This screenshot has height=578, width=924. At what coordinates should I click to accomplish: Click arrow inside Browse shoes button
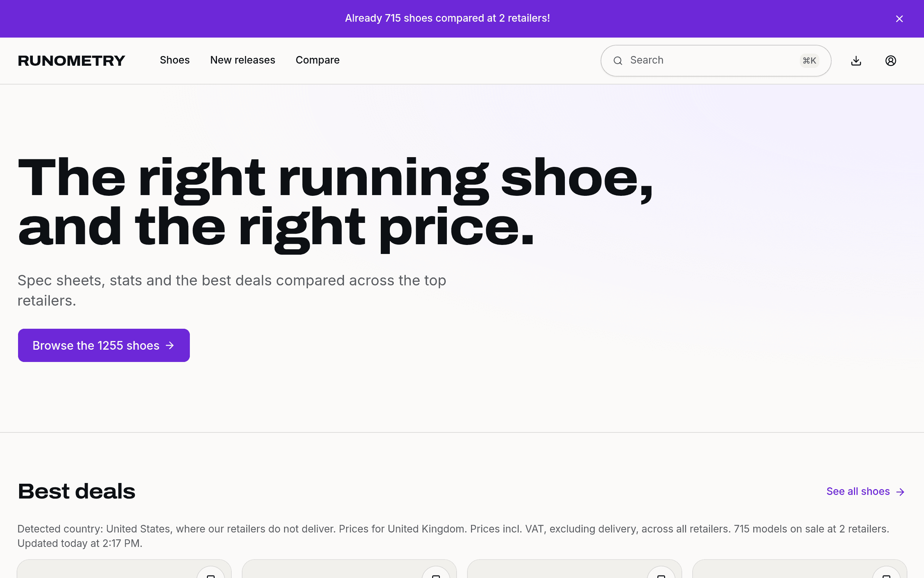coord(170,346)
